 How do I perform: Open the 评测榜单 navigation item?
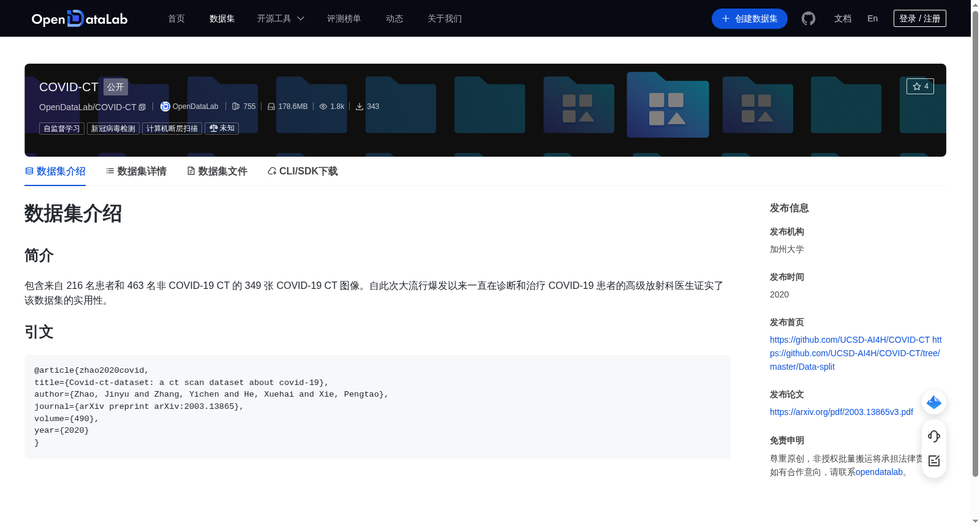pos(344,18)
